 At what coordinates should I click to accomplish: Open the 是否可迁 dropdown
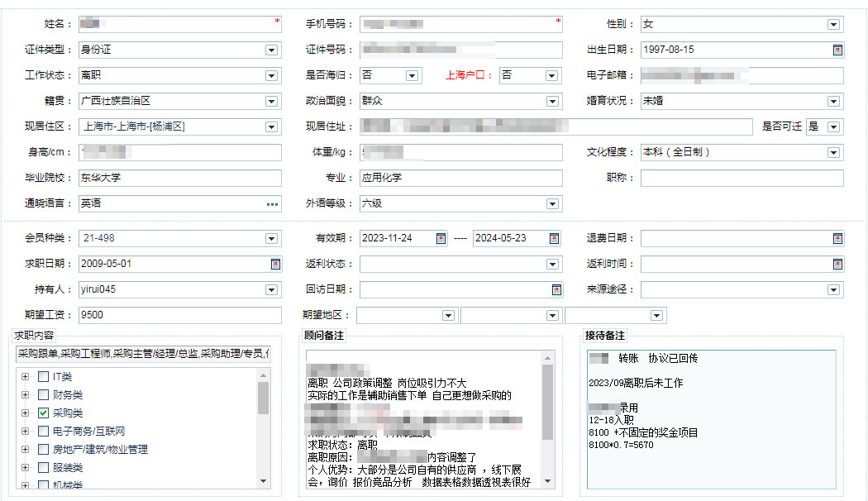click(x=833, y=126)
